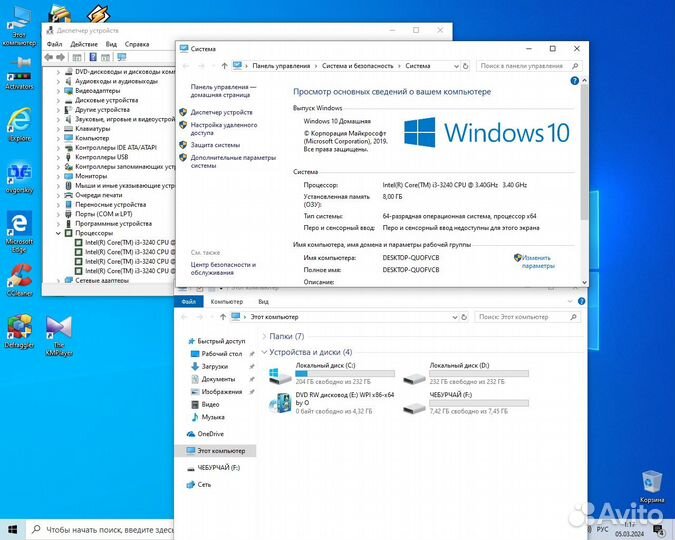This screenshot has width=675, height=540.
Task: Click the forward arrow in Device Manager toolbar
Action: (x=60, y=57)
